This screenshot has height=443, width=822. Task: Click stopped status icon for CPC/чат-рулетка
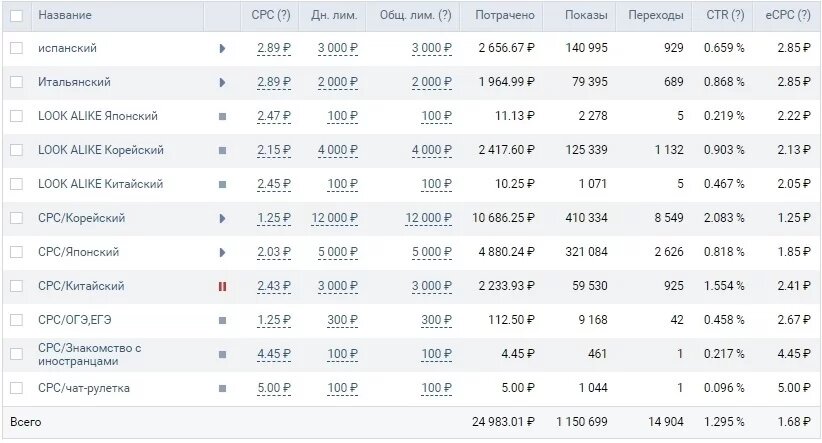click(222, 388)
